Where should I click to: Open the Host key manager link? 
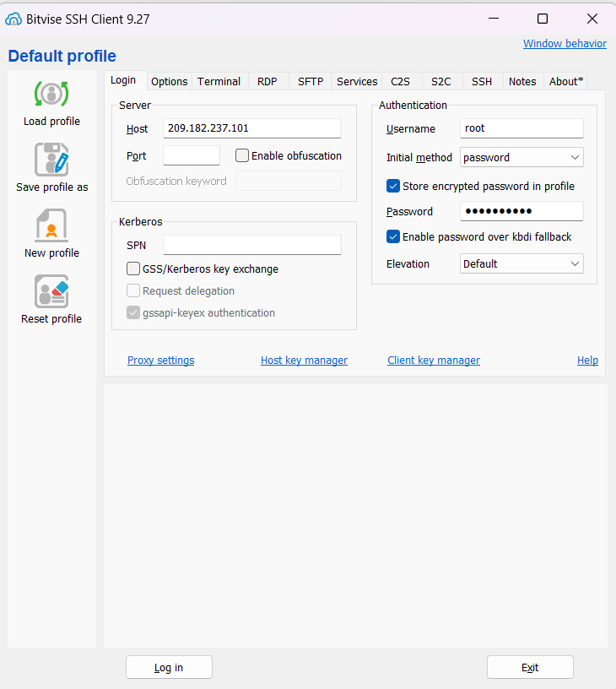pos(304,360)
